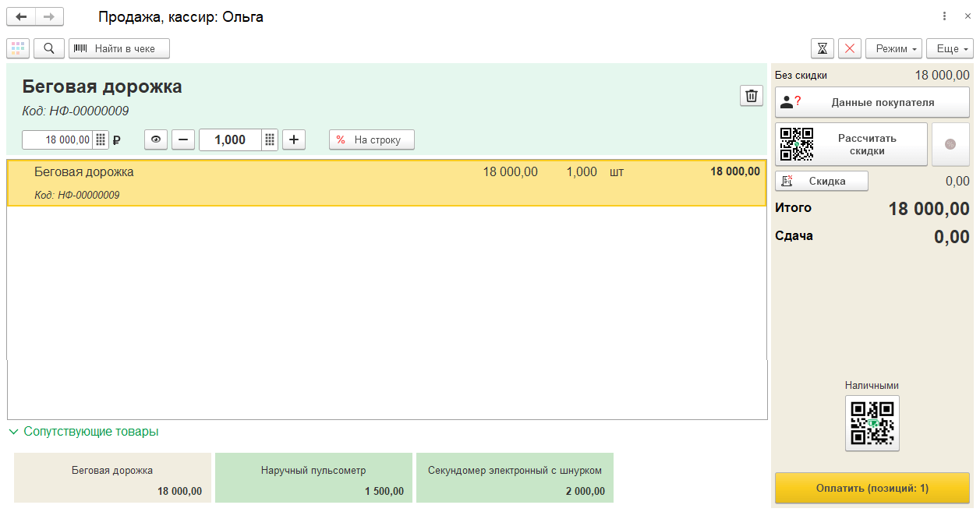Click the magnifier search icon
The image size is (980, 512).
[49, 48]
